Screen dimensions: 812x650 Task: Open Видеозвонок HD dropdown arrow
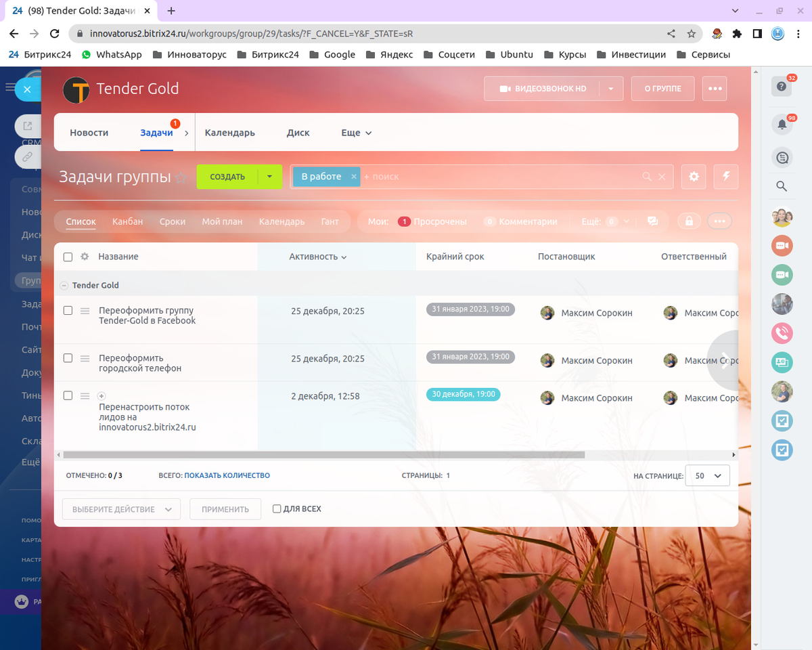pos(612,89)
